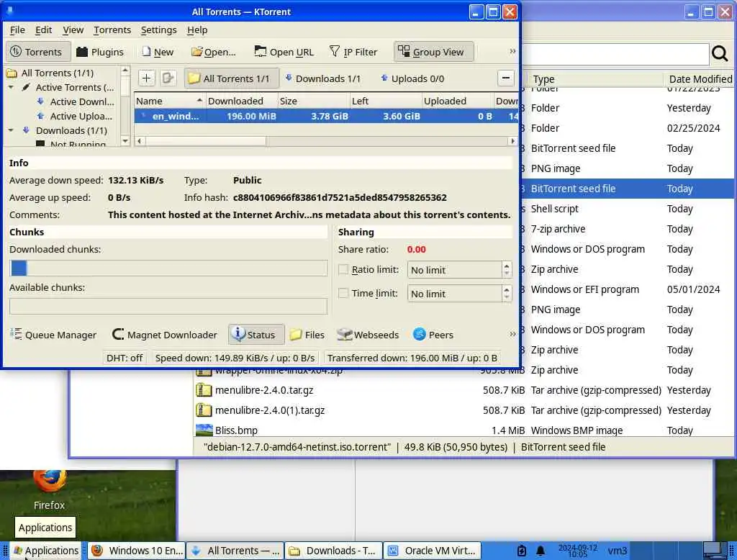The width and height of the screenshot is (737, 560).
Task: Sort file manager by Date Modified
Action: click(x=700, y=79)
